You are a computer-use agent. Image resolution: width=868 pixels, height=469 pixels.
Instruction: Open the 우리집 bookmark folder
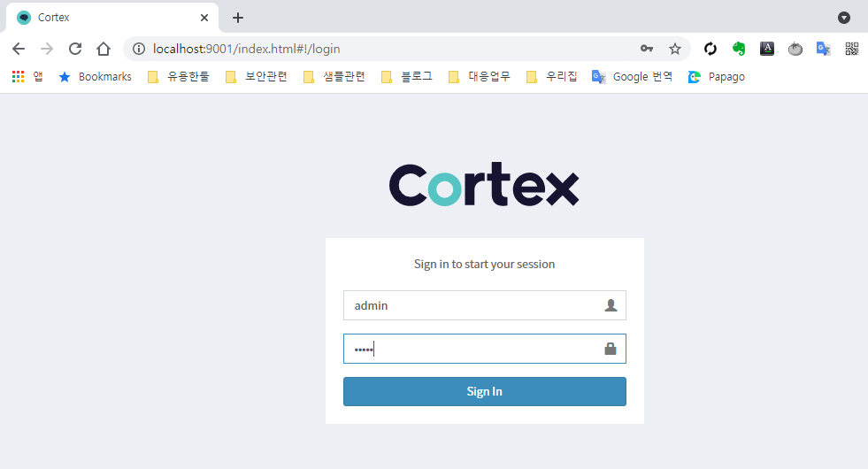coord(551,76)
